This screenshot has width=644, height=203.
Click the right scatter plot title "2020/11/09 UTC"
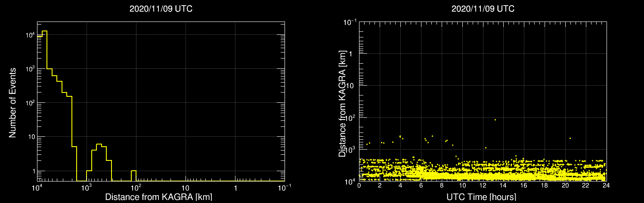[483, 9]
